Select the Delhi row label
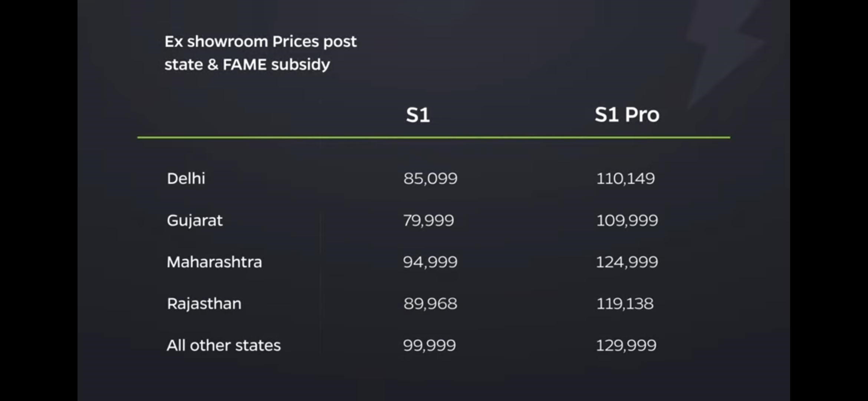This screenshot has width=868, height=401. pyautogui.click(x=186, y=179)
